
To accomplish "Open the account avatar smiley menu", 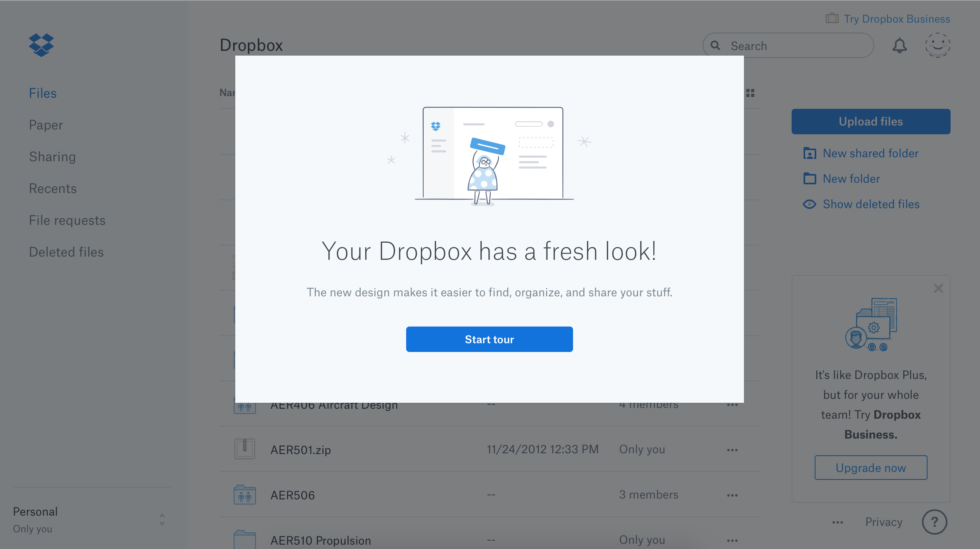I will (938, 45).
